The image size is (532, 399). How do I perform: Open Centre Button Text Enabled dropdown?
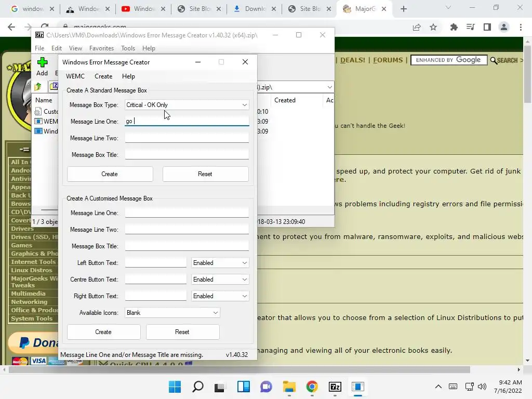[x=220, y=280]
